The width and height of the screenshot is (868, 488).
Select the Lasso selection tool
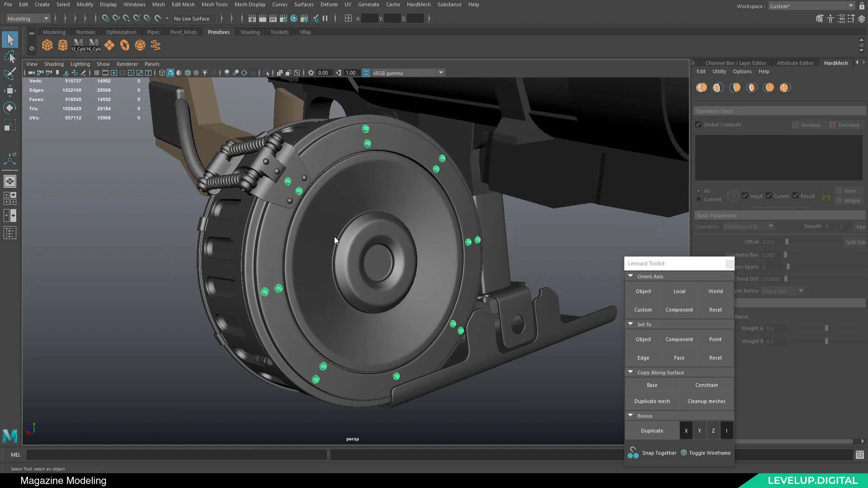[10, 56]
